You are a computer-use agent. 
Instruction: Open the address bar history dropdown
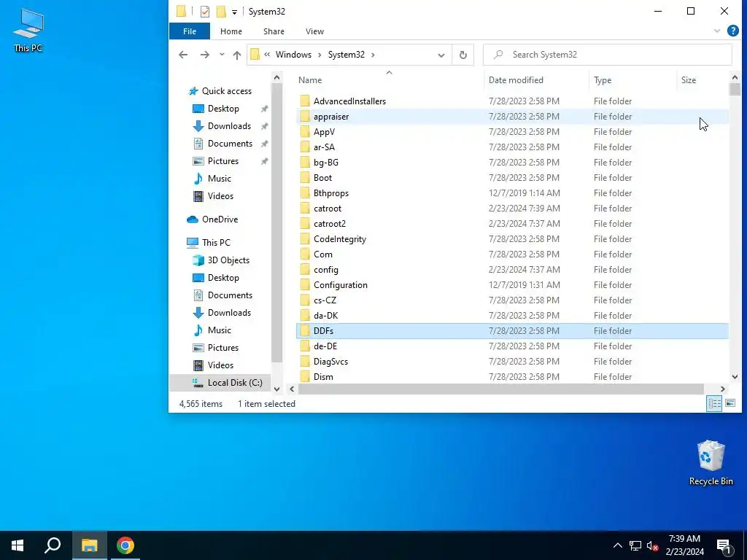point(441,55)
